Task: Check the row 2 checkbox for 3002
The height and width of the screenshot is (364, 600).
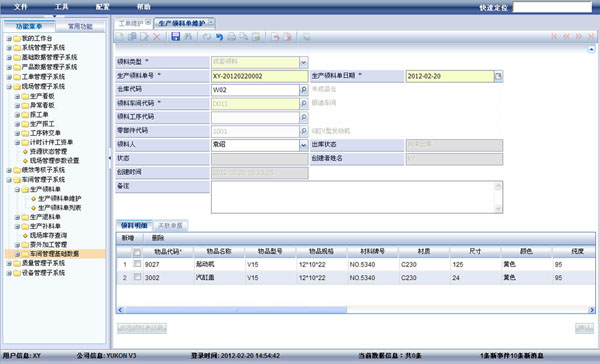Action: point(137,277)
